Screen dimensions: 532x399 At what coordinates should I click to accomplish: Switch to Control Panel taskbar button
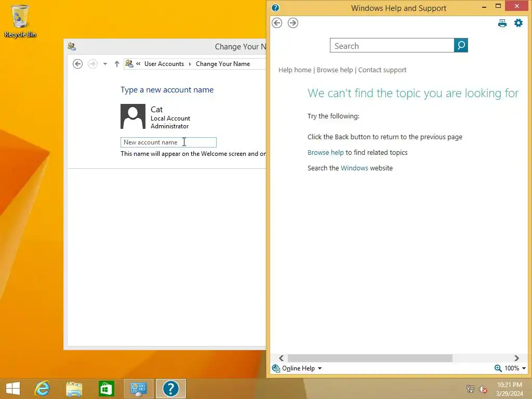(x=138, y=389)
